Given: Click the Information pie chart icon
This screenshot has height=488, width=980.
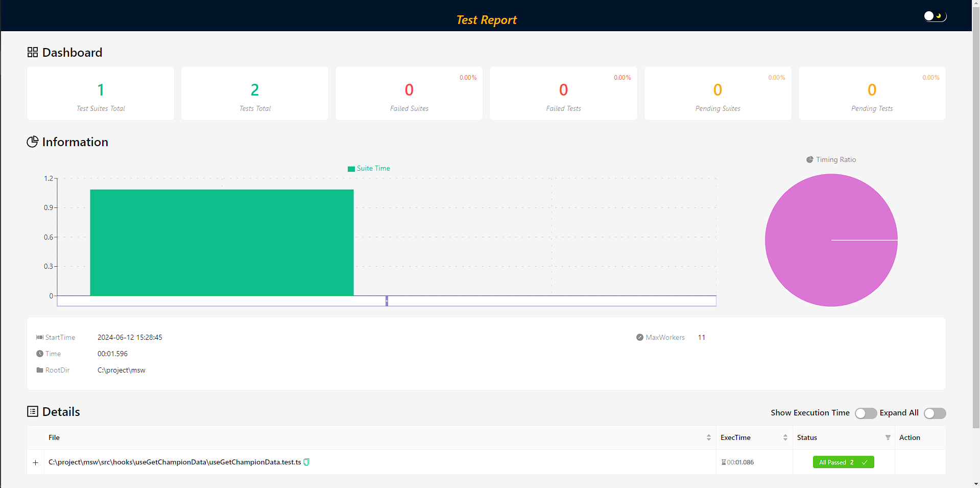Looking at the screenshot, I should pos(33,142).
